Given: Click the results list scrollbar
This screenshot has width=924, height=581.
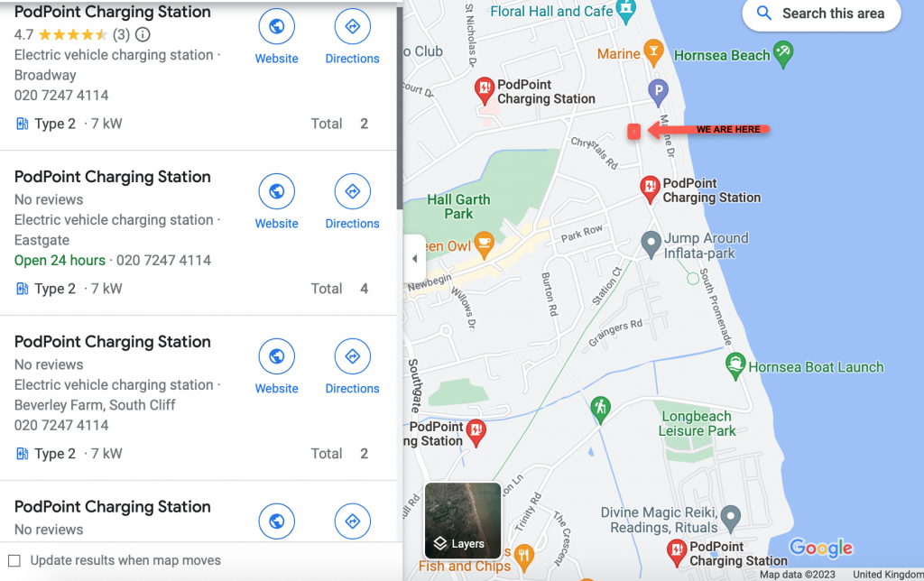Looking at the screenshot, I should click(400, 106).
